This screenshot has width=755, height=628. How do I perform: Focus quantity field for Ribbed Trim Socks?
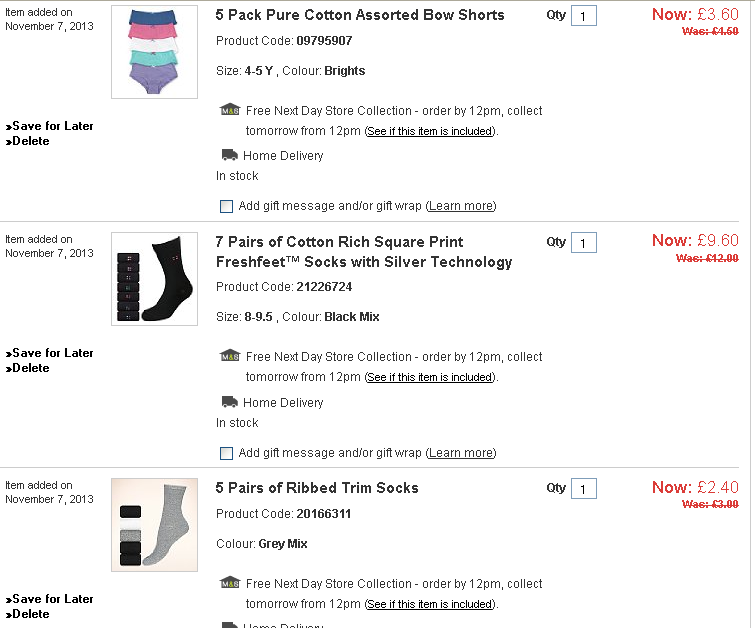(x=583, y=489)
